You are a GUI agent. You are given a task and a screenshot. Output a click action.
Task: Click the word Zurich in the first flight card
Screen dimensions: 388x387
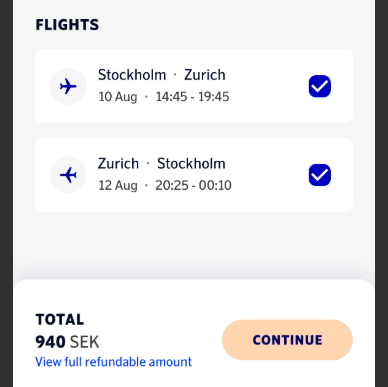(205, 75)
